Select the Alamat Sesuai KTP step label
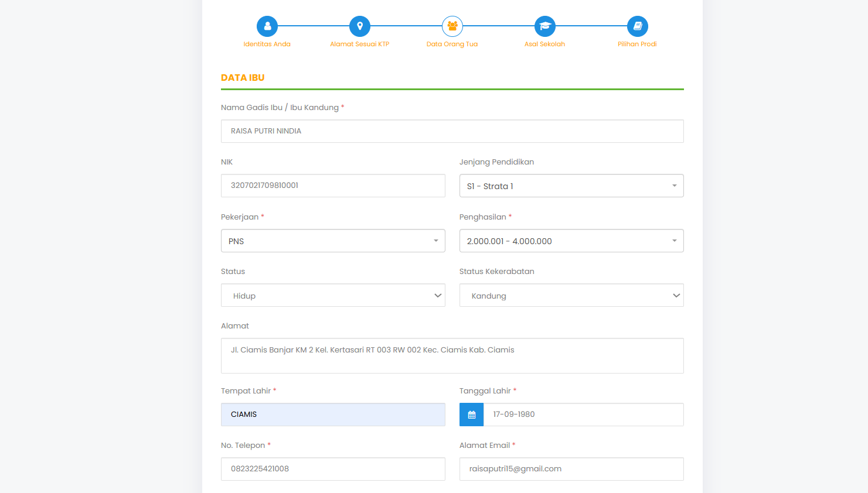 point(360,44)
